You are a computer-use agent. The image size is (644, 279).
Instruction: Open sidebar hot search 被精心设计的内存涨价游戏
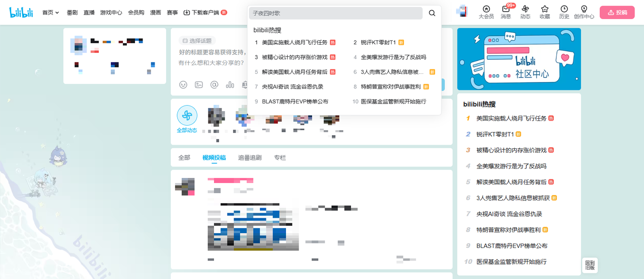click(x=511, y=150)
